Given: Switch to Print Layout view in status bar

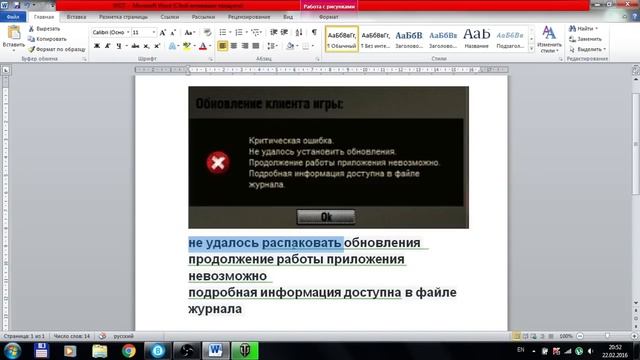Looking at the screenshot, I should 516,336.
